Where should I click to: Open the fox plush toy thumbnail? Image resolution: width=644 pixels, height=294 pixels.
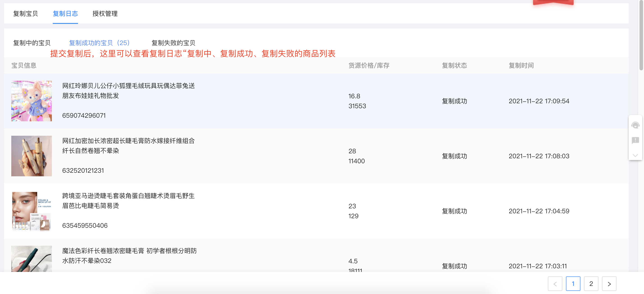coord(32,101)
